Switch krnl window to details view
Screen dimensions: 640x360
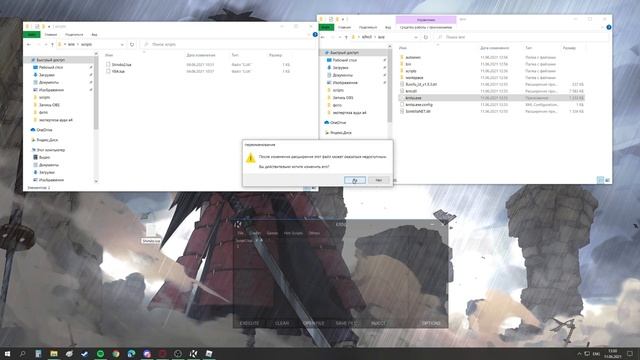[x=600, y=180]
